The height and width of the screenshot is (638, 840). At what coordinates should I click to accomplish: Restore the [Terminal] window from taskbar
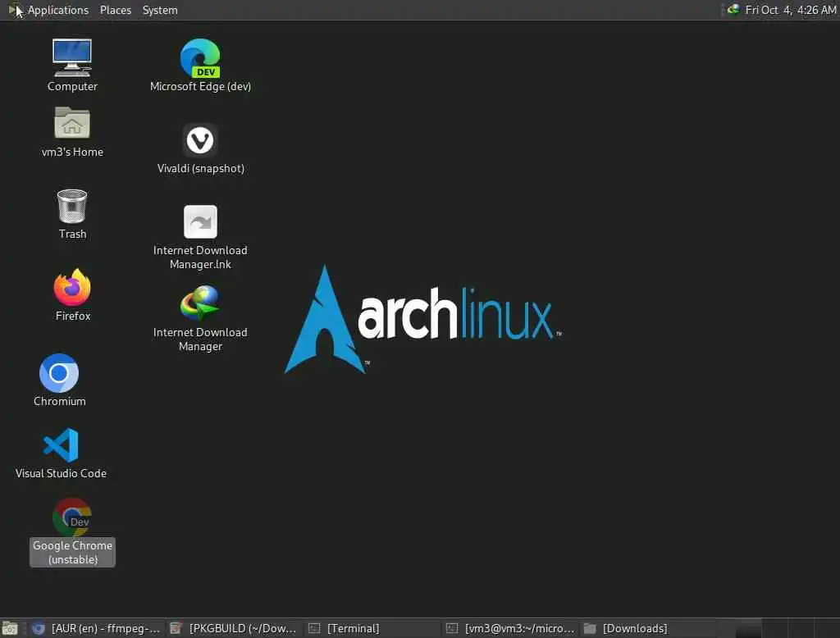pos(372,628)
